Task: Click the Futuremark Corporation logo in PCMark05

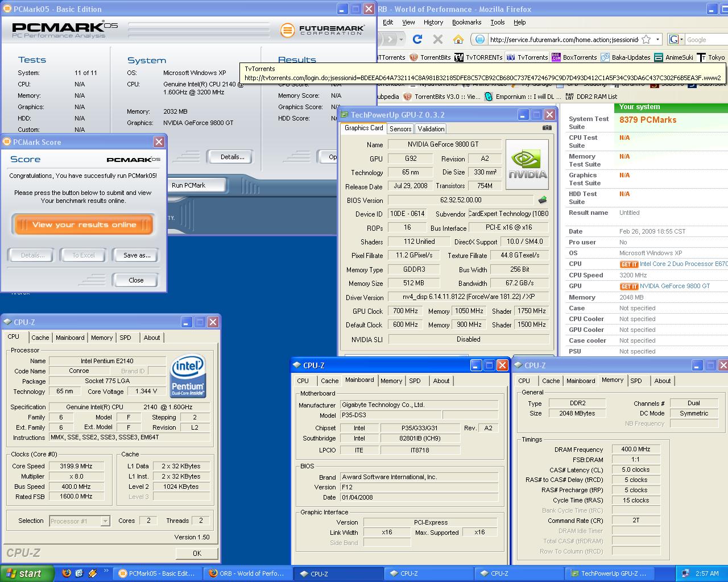Action: pos(322,30)
